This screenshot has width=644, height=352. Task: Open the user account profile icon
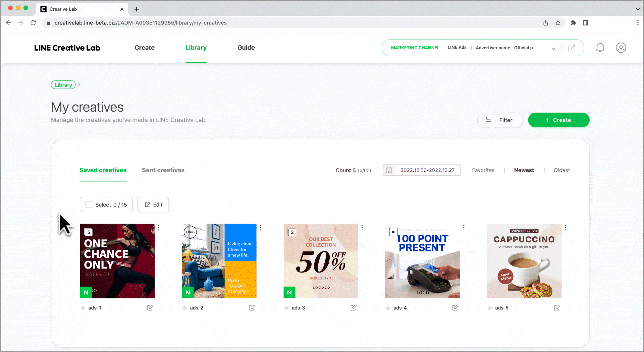pos(621,48)
